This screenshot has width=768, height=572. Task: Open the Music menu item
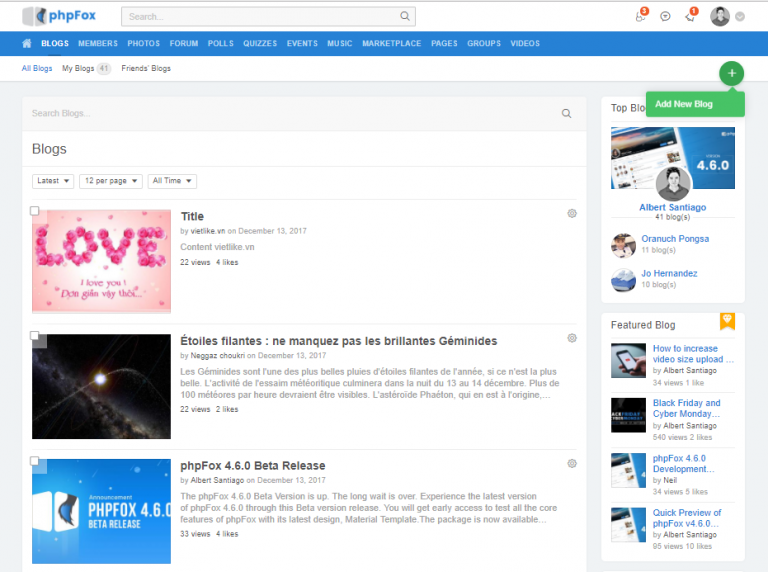coord(339,44)
